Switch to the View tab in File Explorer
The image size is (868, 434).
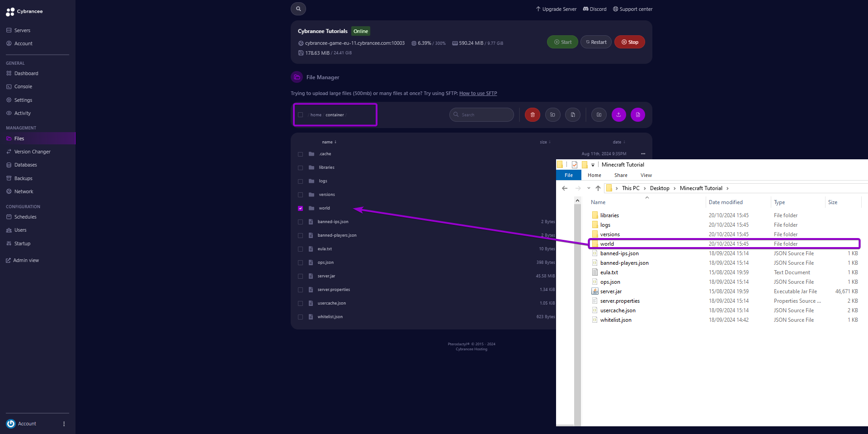(646, 175)
